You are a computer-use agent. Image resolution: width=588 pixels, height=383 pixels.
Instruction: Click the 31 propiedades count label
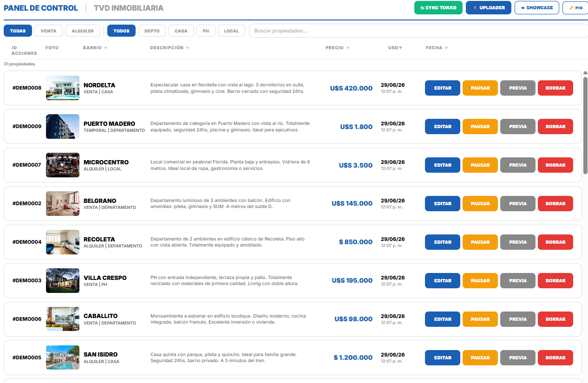[20, 64]
